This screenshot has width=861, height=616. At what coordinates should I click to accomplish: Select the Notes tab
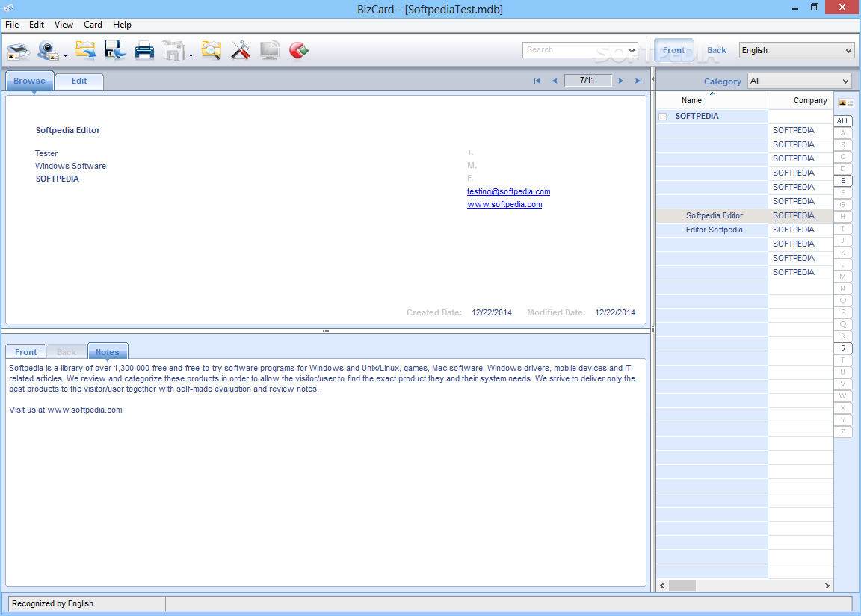108,352
